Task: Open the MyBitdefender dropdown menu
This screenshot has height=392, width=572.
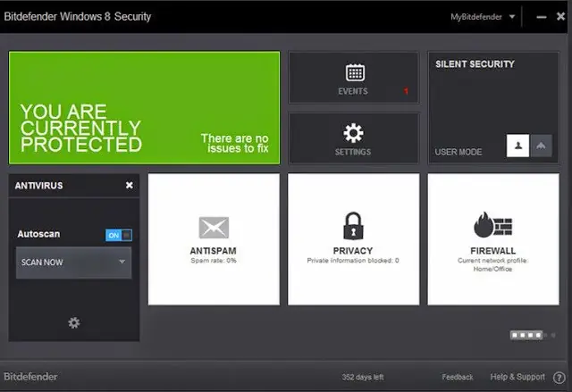Action: pos(483,17)
